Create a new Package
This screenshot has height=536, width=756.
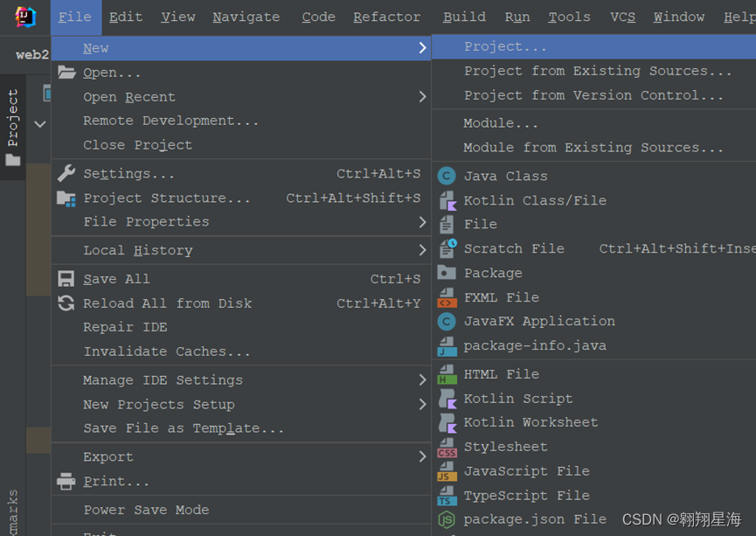coord(494,273)
